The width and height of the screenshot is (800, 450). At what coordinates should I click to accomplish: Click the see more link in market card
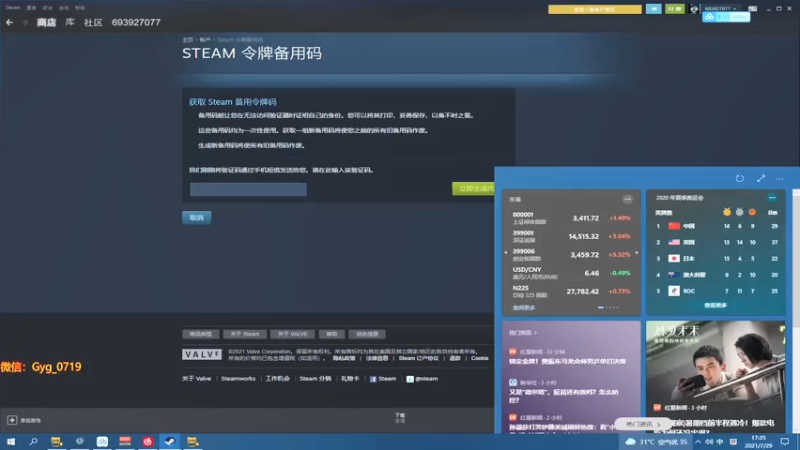[x=524, y=308]
